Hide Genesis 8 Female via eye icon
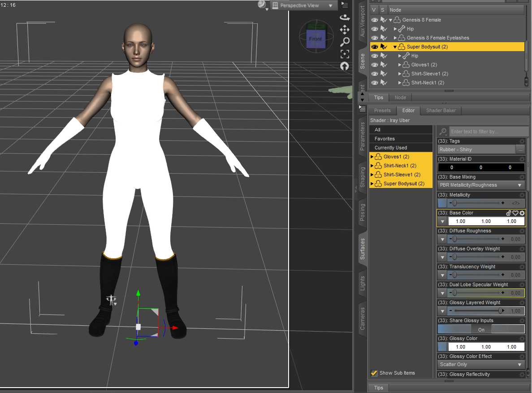Screen dimensions: 532x393 (x=375, y=20)
